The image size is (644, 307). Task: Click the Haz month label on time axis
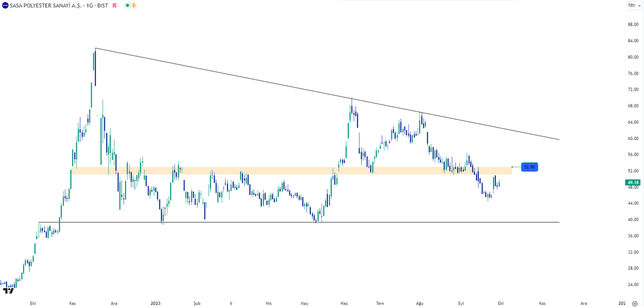coord(344,303)
